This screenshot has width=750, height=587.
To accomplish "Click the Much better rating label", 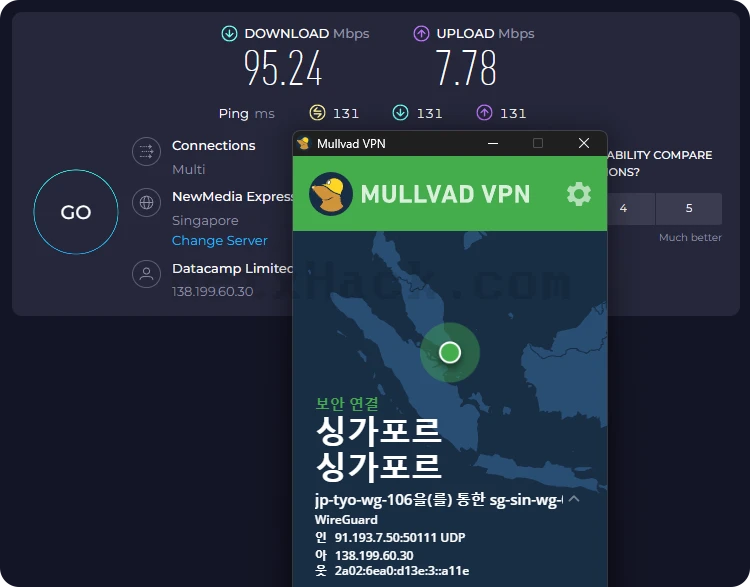I will [690, 237].
